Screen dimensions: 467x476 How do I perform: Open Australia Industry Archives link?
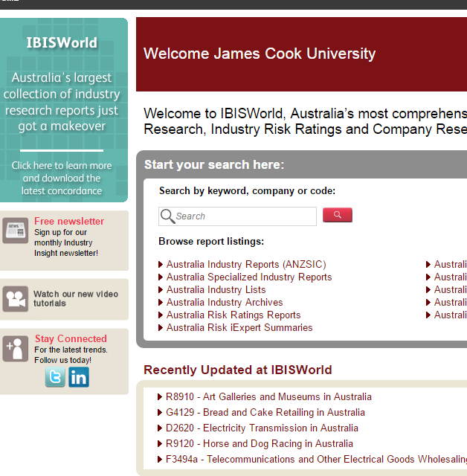(225, 303)
